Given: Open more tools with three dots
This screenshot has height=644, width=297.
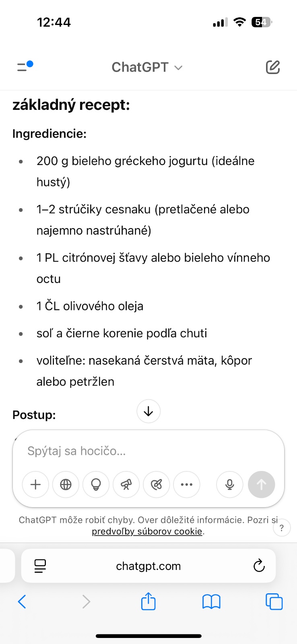Looking at the screenshot, I should point(186,485).
